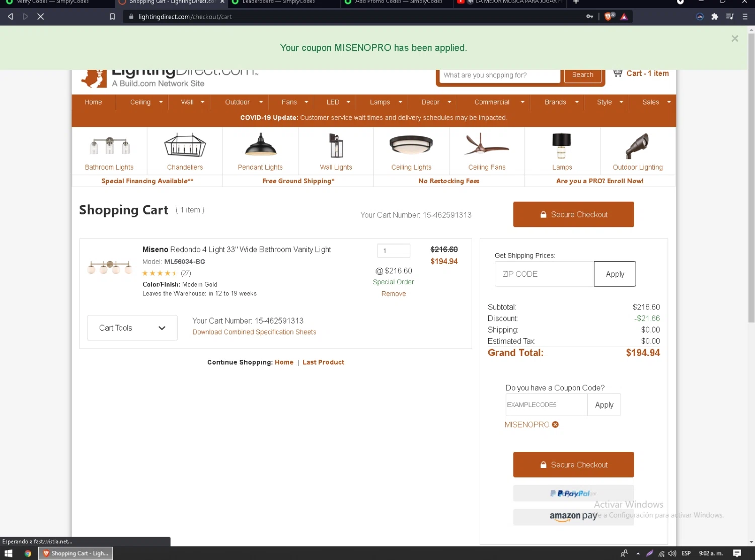Screen dimensions: 755x560
Task: Click the ZIP CODE input field
Action: pos(544,274)
